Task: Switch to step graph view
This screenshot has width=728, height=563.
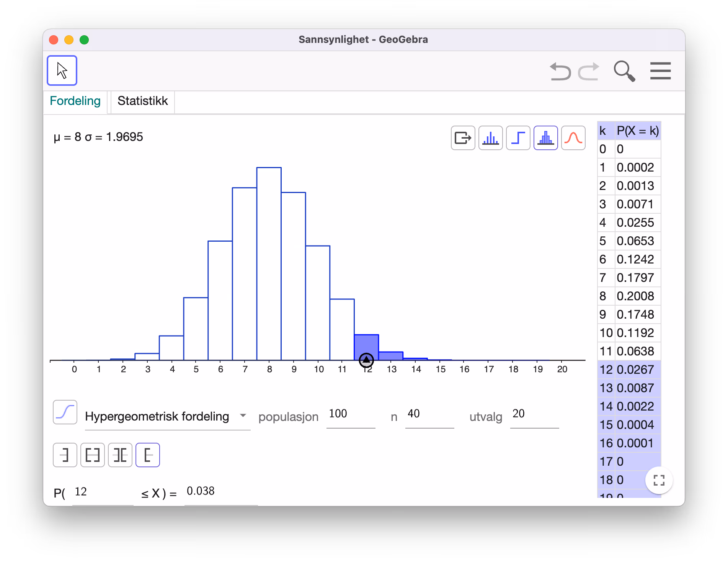Action: click(x=518, y=138)
